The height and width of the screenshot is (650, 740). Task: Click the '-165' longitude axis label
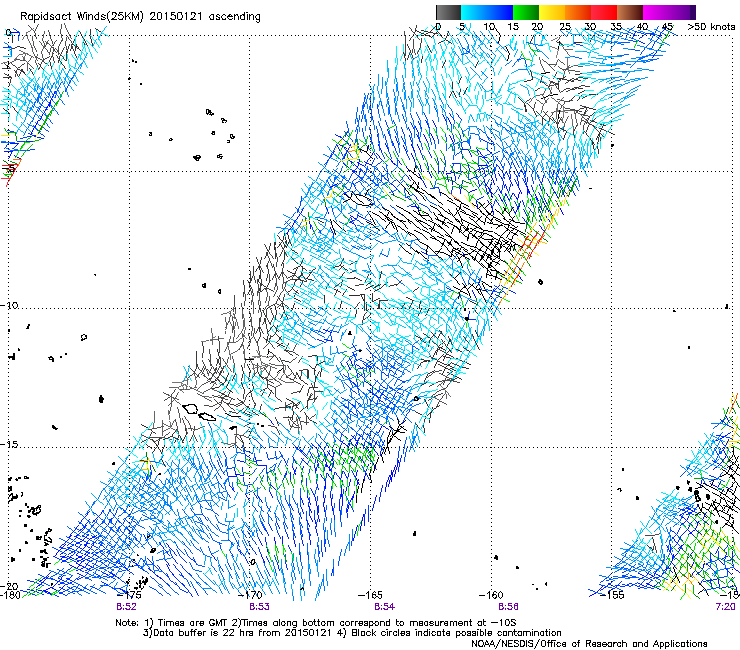(371, 595)
